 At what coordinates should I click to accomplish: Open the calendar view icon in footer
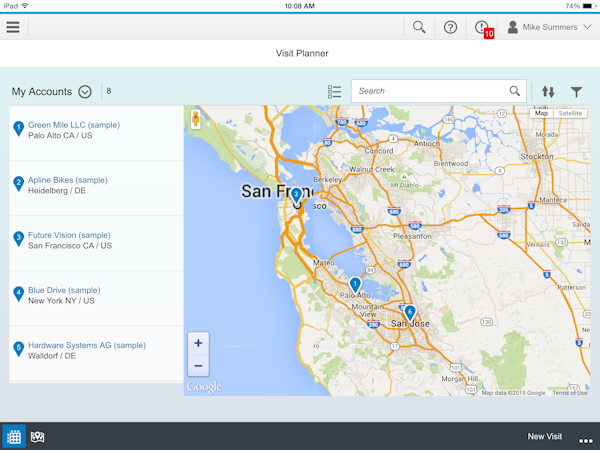pyautogui.click(x=14, y=436)
